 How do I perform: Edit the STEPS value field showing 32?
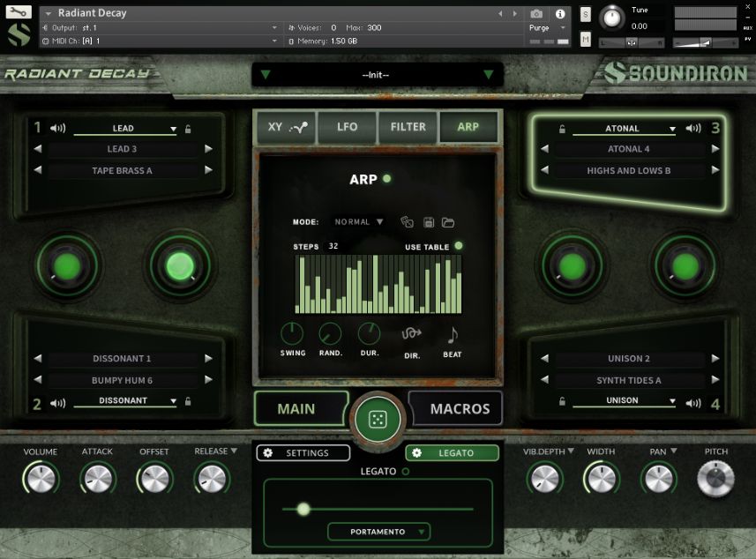[333, 247]
